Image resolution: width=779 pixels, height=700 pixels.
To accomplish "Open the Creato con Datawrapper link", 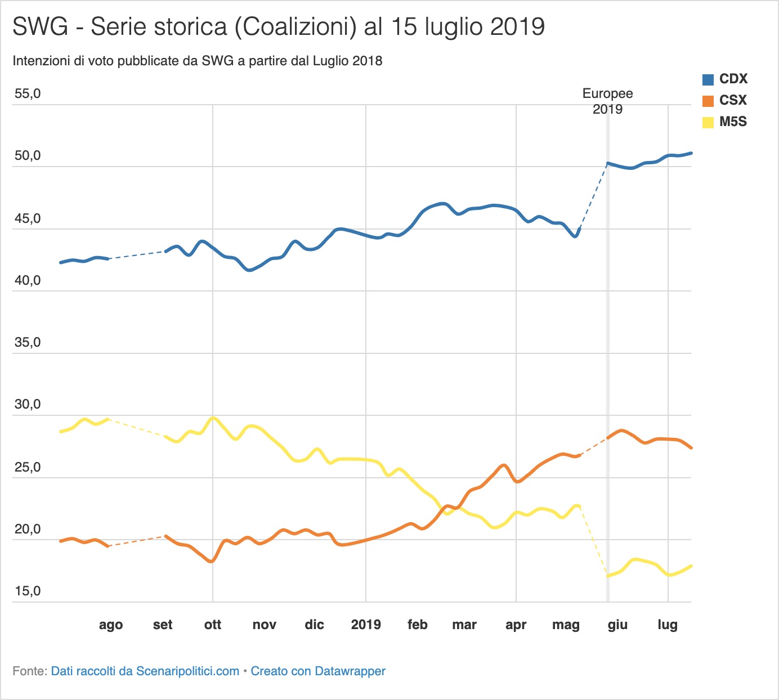I will 318,671.
